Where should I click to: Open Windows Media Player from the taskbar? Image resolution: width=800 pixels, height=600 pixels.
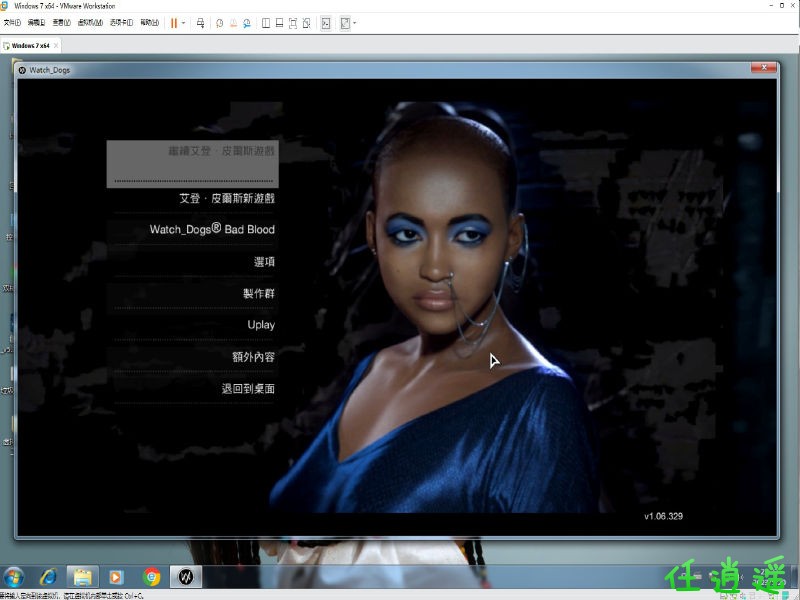point(116,577)
